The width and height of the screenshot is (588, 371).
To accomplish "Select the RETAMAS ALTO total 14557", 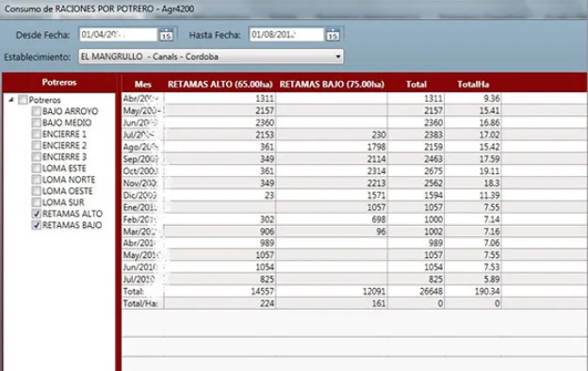I will click(220, 291).
